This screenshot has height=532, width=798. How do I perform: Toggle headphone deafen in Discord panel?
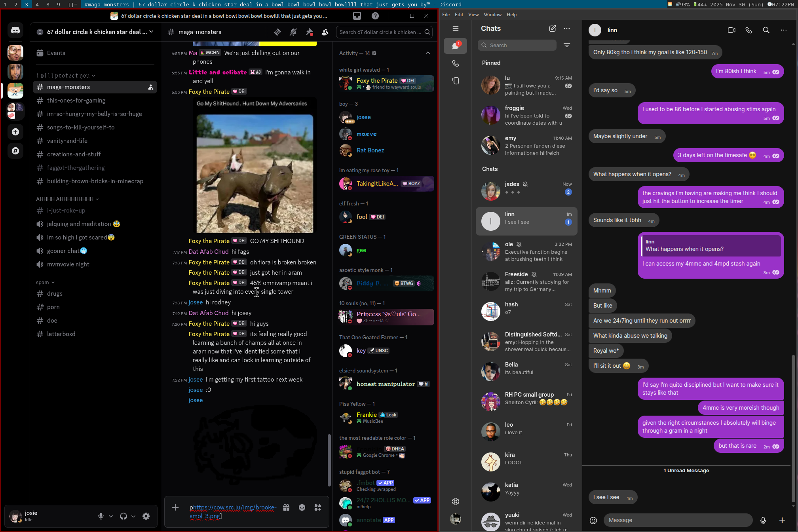[x=123, y=516]
